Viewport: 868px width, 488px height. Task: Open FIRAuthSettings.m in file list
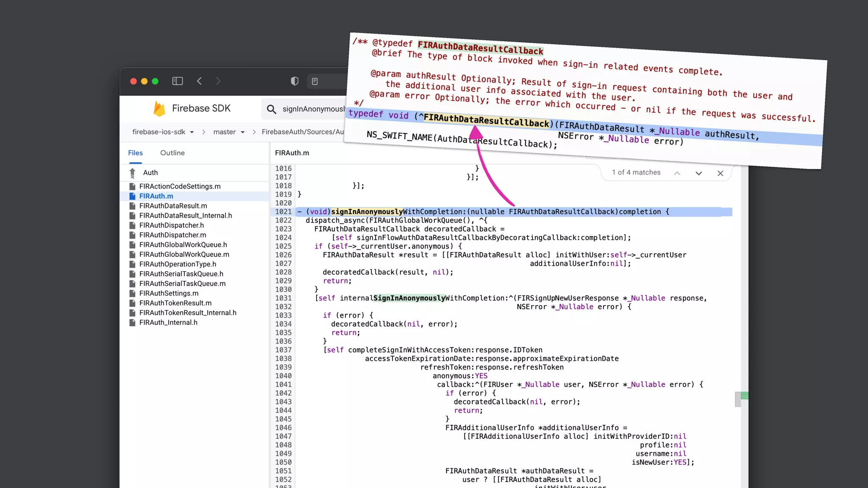pyautogui.click(x=169, y=294)
